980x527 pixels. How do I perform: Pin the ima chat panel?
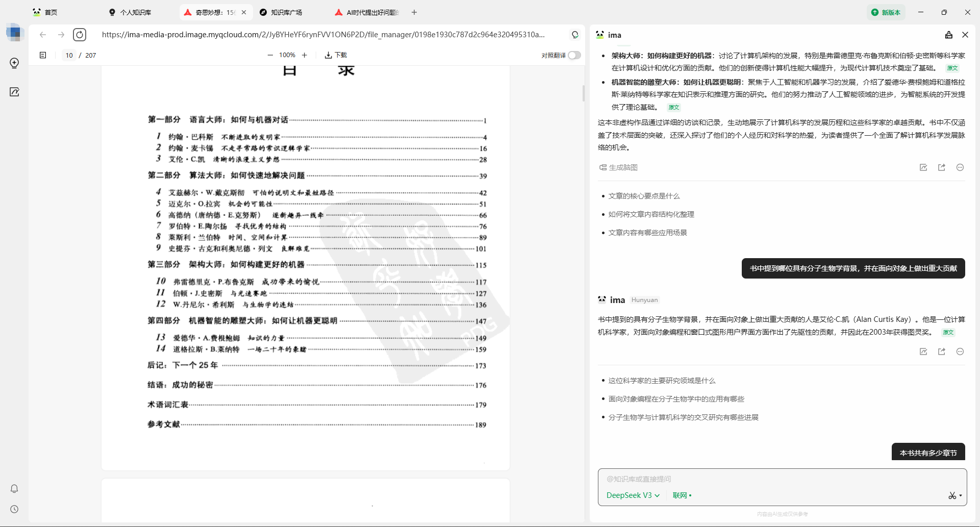pos(948,35)
